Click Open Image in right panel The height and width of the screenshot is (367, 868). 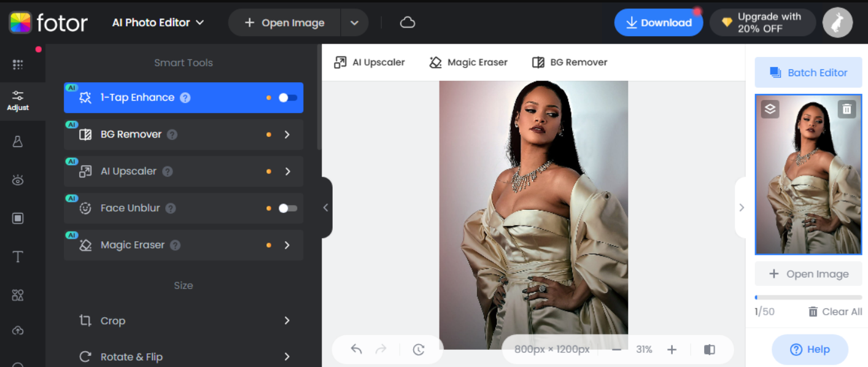point(808,274)
